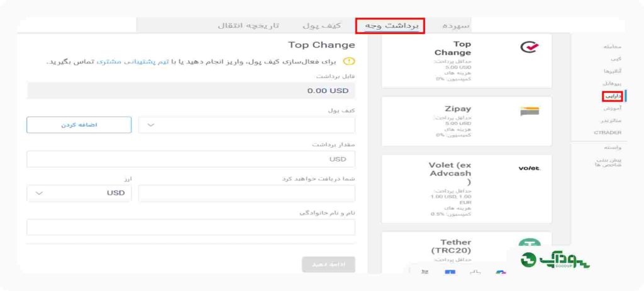Select the Tether (TRC20) method title
This screenshot has height=291, width=644.
pyautogui.click(x=451, y=246)
